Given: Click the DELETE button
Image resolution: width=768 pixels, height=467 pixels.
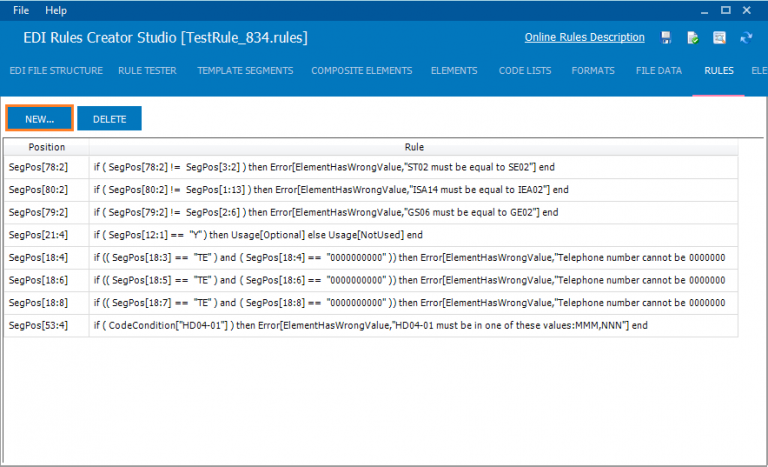Looking at the screenshot, I should tap(109, 119).
